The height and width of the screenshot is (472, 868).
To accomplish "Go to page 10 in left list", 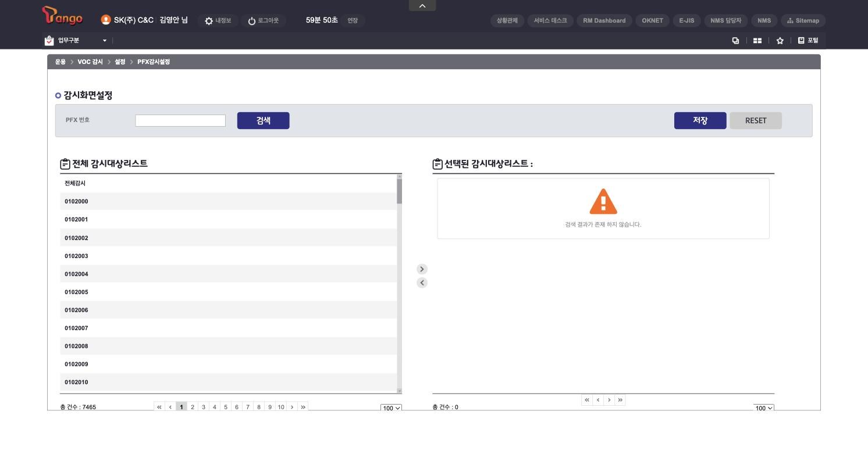I will [281, 407].
